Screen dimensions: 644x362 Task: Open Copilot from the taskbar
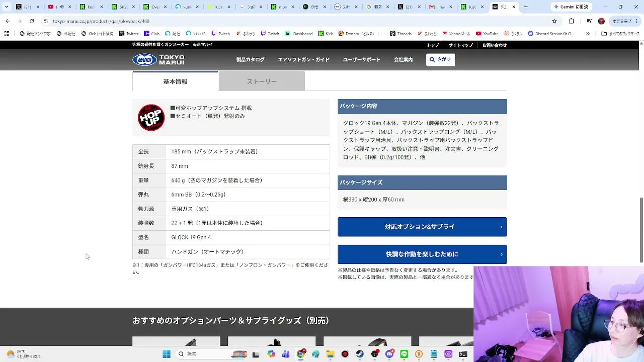pos(271,354)
